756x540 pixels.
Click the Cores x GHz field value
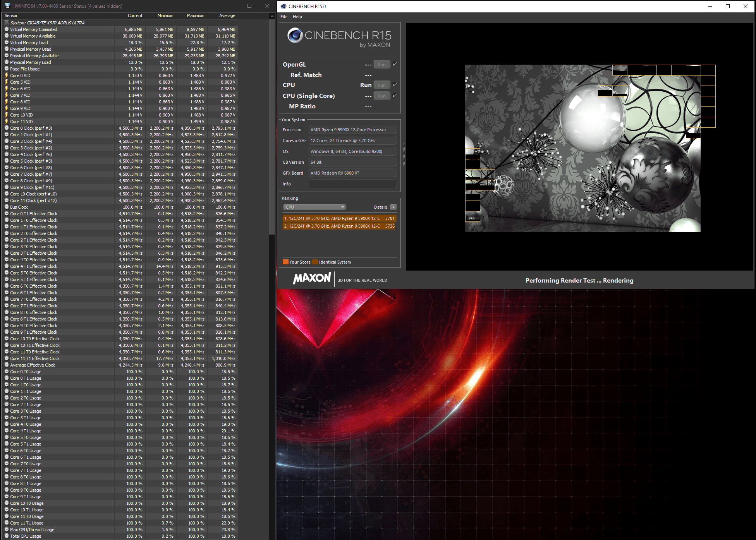tap(352, 141)
